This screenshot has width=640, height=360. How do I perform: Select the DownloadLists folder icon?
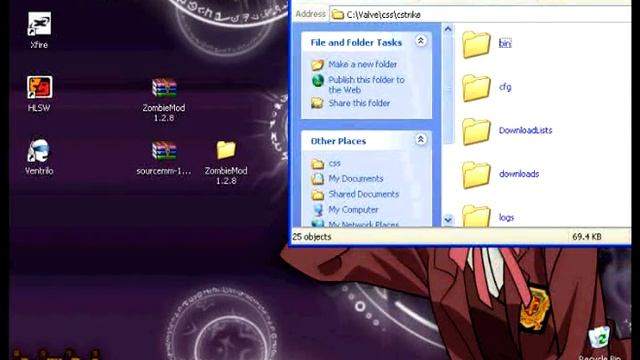476,131
